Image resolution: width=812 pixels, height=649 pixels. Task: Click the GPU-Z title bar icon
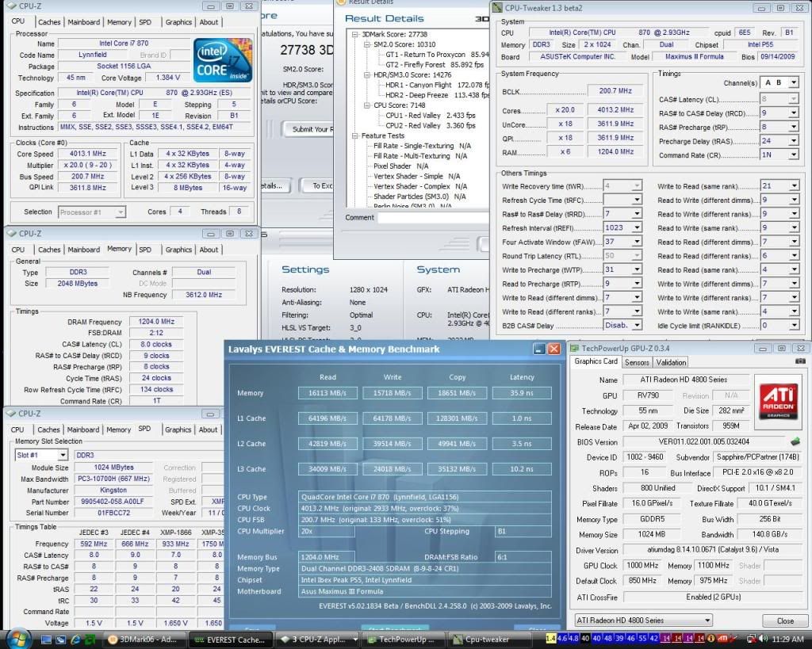click(x=574, y=349)
